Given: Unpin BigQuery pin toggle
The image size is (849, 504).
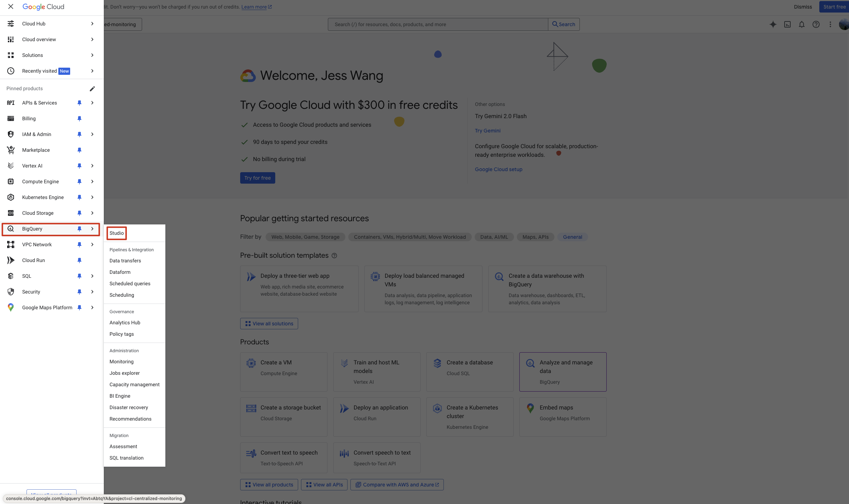Looking at the screenshot, I should tap(79, 229).
